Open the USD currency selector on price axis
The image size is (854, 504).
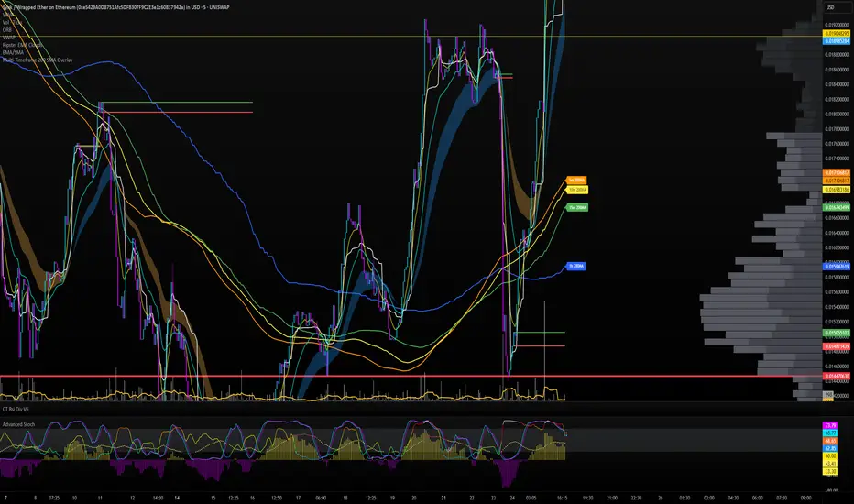pyautogui.click(x=828, y=7)
